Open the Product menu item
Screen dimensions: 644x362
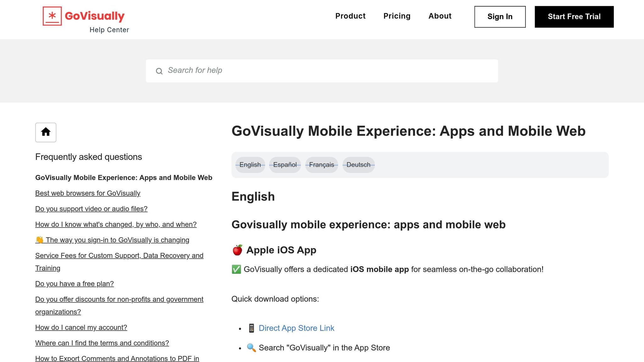pos(350,16)
